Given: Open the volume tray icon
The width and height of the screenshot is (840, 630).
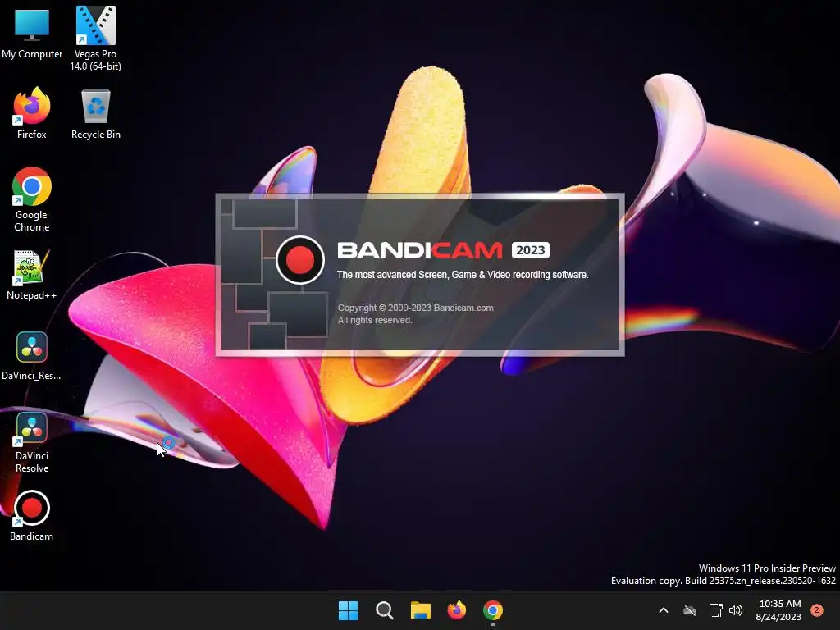Looking at the screenshot, I should [x=736, y=610].
